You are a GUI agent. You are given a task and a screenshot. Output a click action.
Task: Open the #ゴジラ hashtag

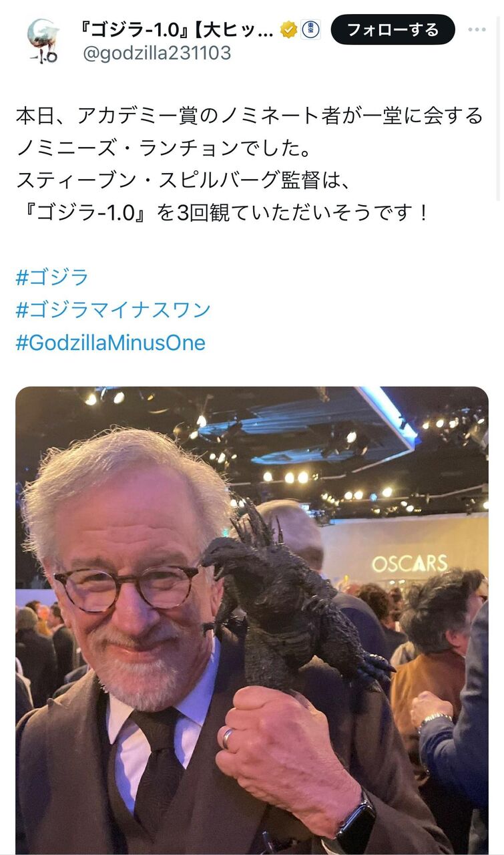coord(52,277)
